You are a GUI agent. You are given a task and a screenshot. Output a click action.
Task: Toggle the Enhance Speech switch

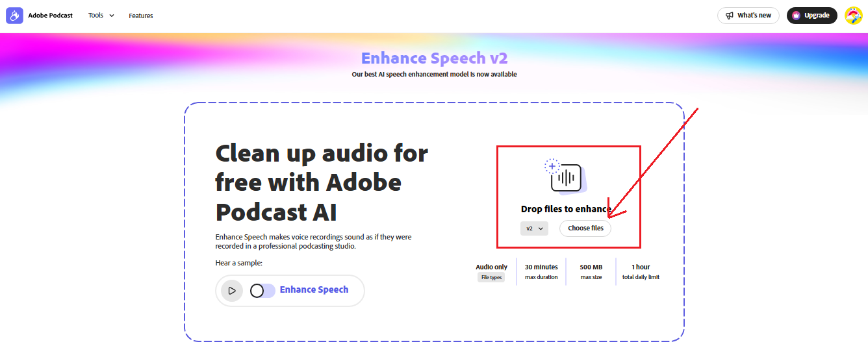tap(262, 291)
